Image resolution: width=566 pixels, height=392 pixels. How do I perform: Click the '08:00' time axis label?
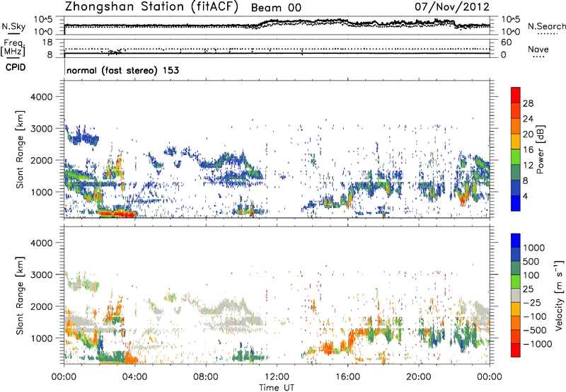tap(206, 377)
